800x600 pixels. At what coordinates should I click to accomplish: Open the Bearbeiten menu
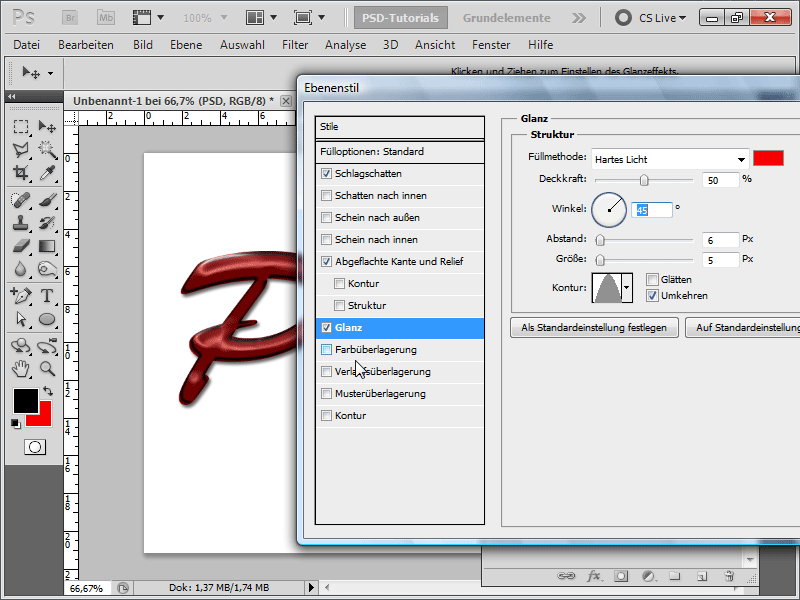click(x=86, y=45)
